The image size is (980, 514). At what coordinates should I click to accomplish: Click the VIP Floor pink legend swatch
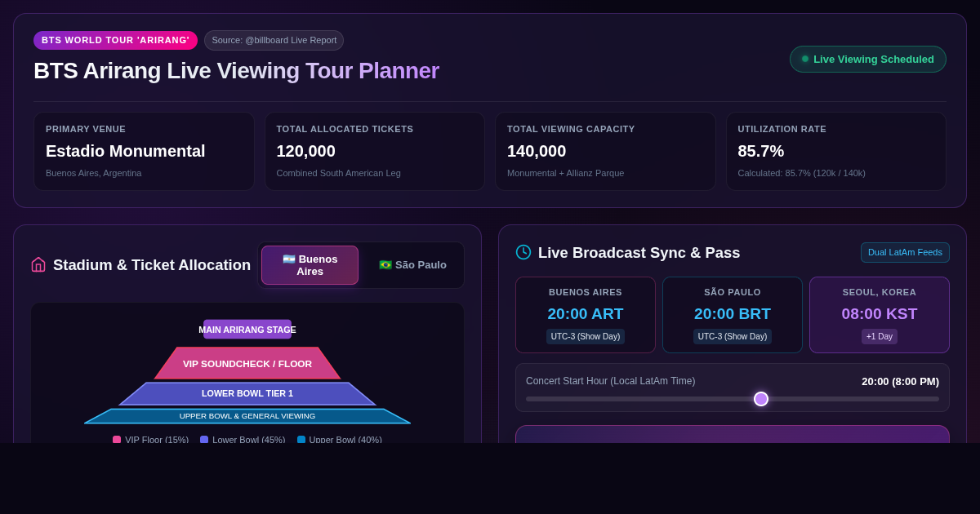[117, 440]
